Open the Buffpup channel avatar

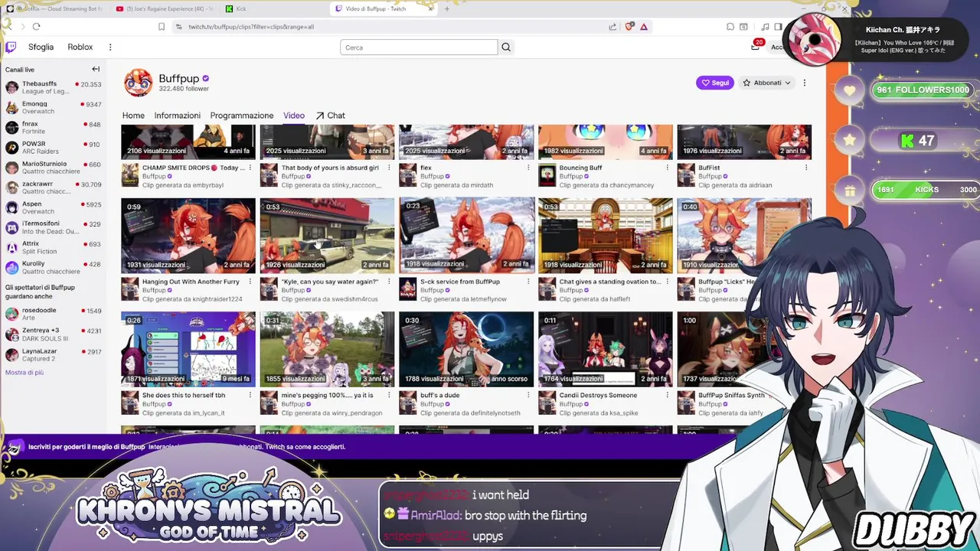139,83
